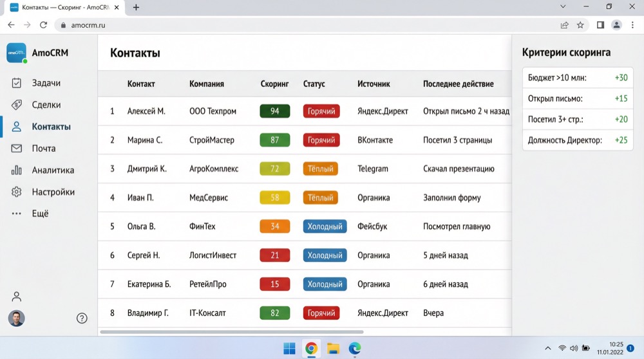Screen dimensions: 644x359
Task: Select Контакты in the sidebar menu
Action: (x=51, y=127)
